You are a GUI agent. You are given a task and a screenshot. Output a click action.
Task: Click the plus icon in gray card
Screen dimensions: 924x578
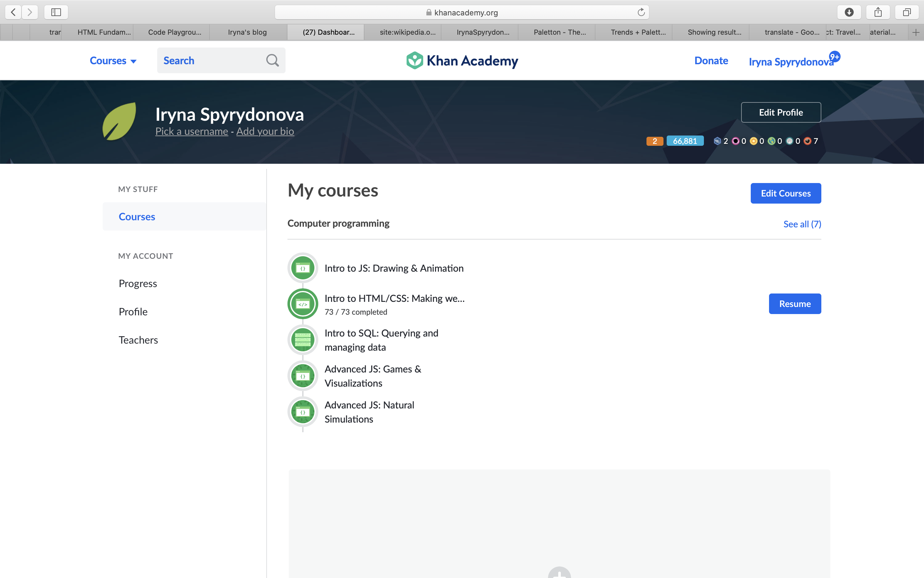pyautogui.click(x=559, y=573)
